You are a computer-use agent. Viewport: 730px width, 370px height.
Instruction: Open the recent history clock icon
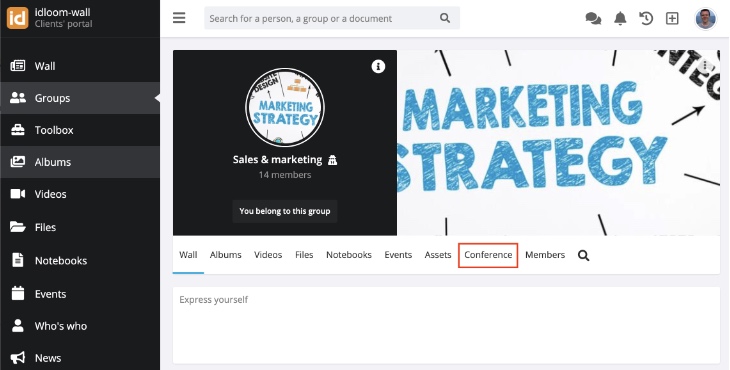[x=646, y=19]
